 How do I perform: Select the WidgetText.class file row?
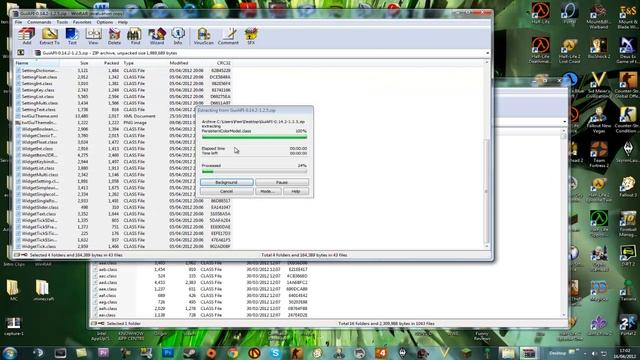(123, 214)
